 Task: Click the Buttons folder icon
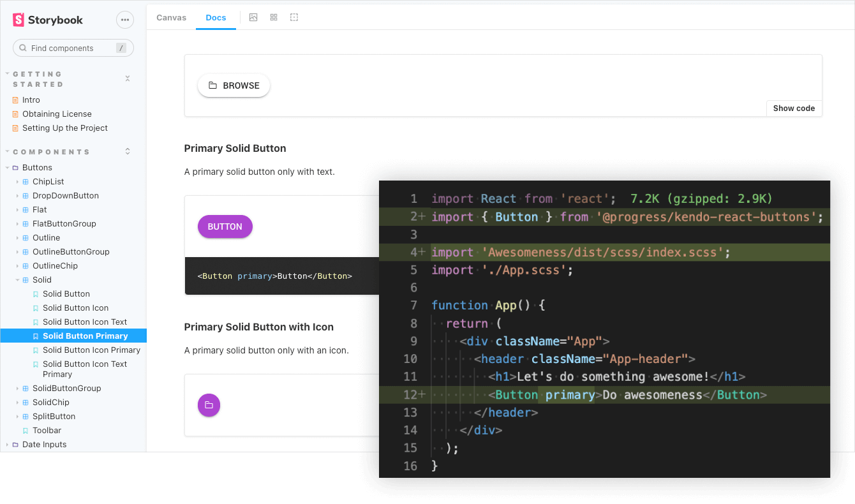(x=15, y=168)
